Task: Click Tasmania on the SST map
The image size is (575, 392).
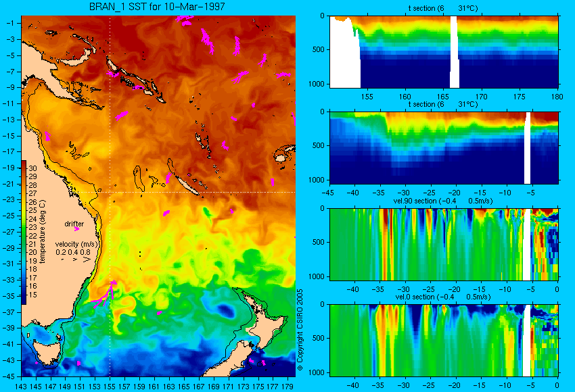Action: coord(47,351)
